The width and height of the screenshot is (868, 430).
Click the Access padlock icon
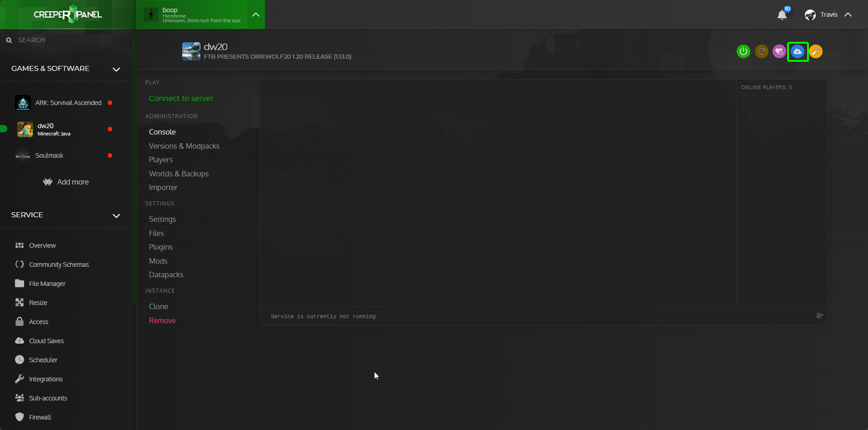click(x=20, y=321)
